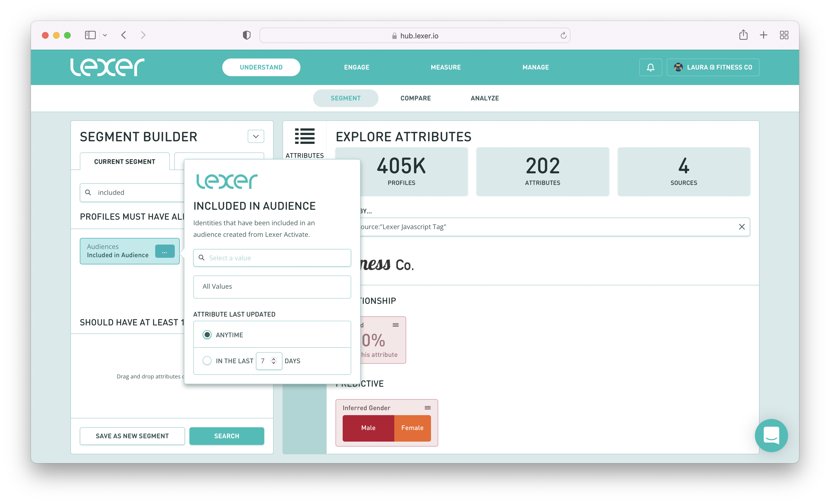This screenshot has width=830, height=504.
Task: Switch to the COMPARE tab
Action: (415, 98)
